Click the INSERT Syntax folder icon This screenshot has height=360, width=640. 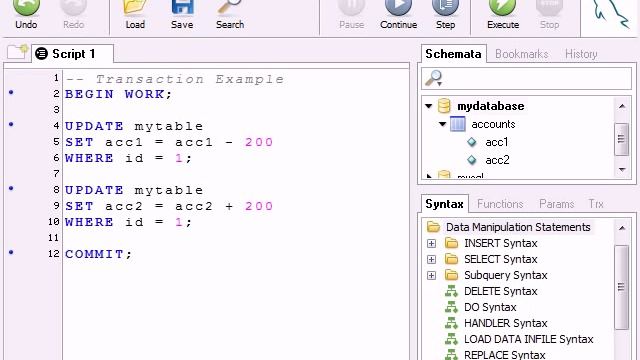pyautogui.click(x=451, y=243)
